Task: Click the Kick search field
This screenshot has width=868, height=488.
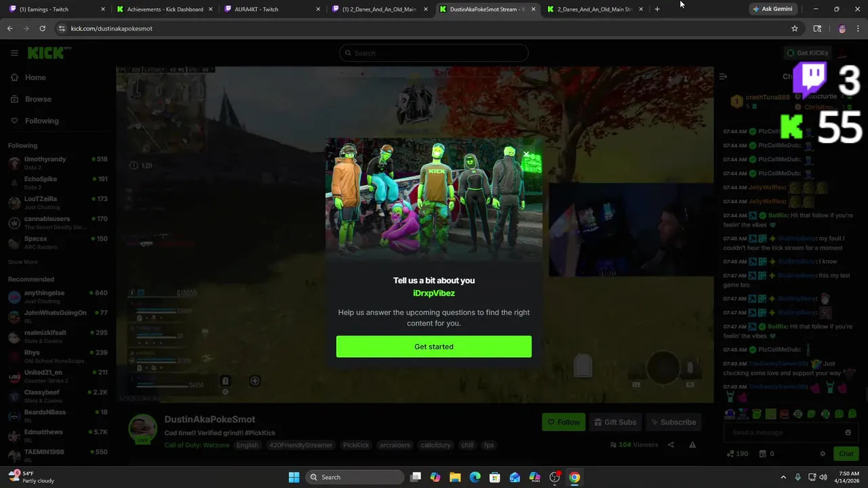Action: coord(434,53)
